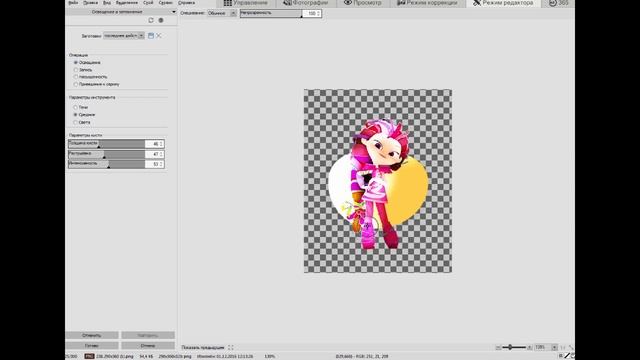
Task: Click the brush width stepper showing 46
Action: tap(161, 144)
